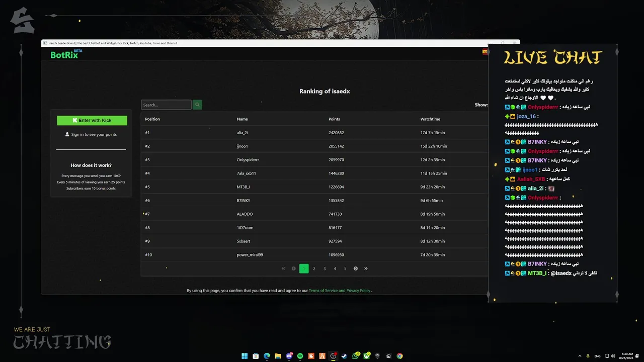Open the Windows Start menu
Screen dimensions: 644x362
click(x=245, y=356)
